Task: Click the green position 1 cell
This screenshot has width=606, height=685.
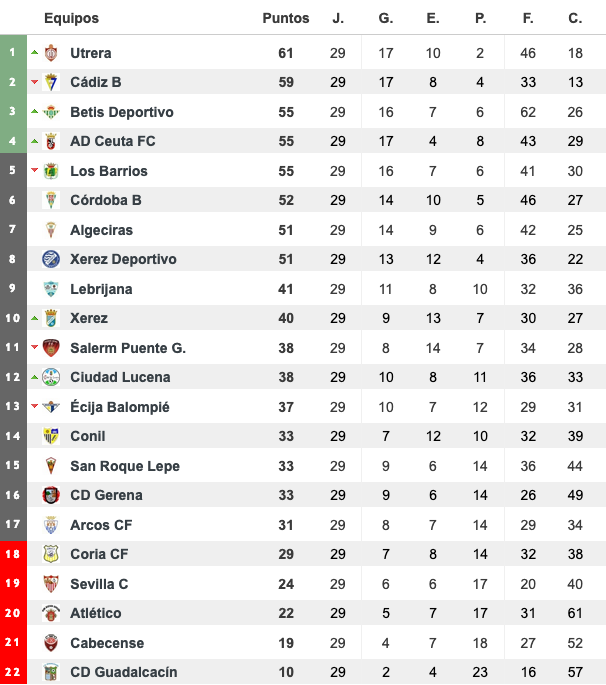Action: pos(13,52)
